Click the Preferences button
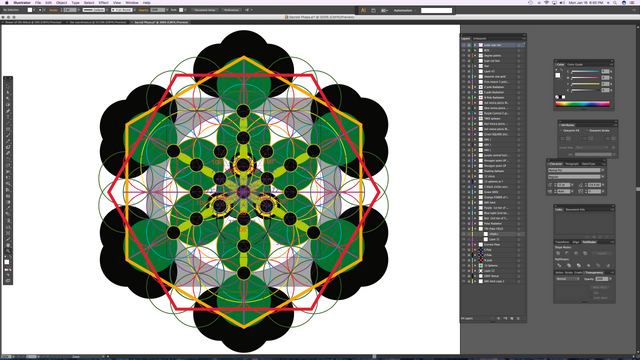The width and height of the screenshot is (640, 360). (x=231, y=10)
